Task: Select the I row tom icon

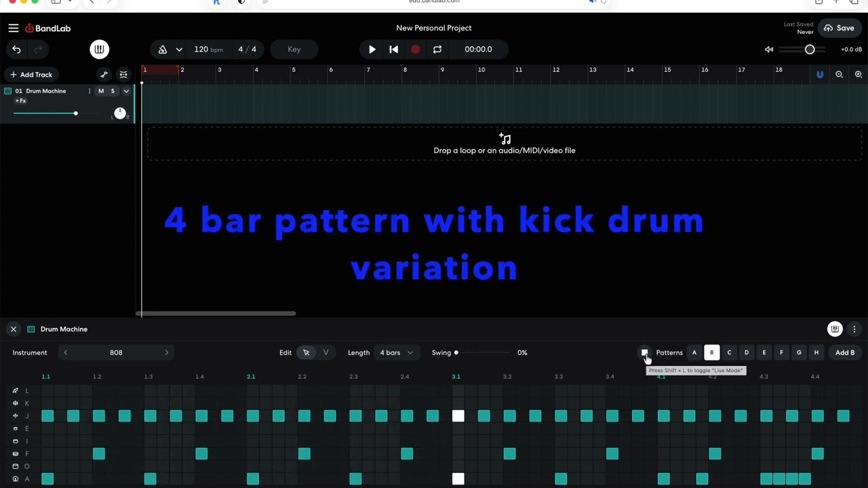Action: click(16, 441)
